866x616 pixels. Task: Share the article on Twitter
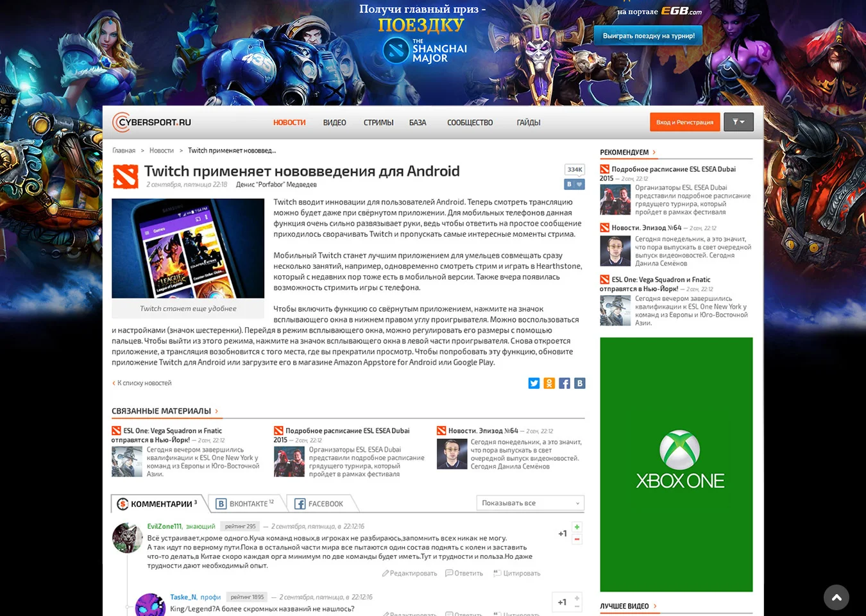click(534, 383)
